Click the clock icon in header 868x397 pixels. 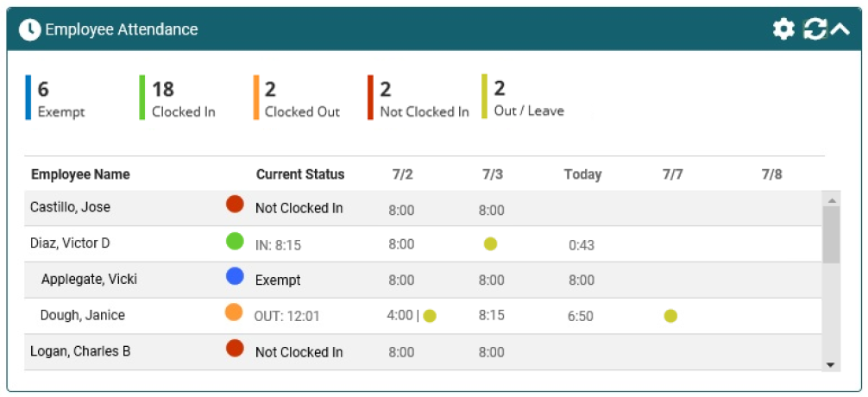[30, 29]
